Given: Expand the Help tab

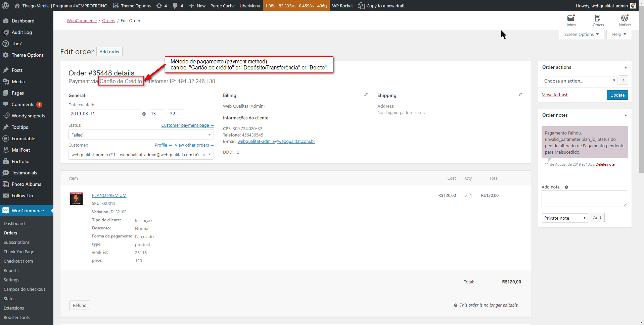Looking at the screenshot, I should point(619,34).
